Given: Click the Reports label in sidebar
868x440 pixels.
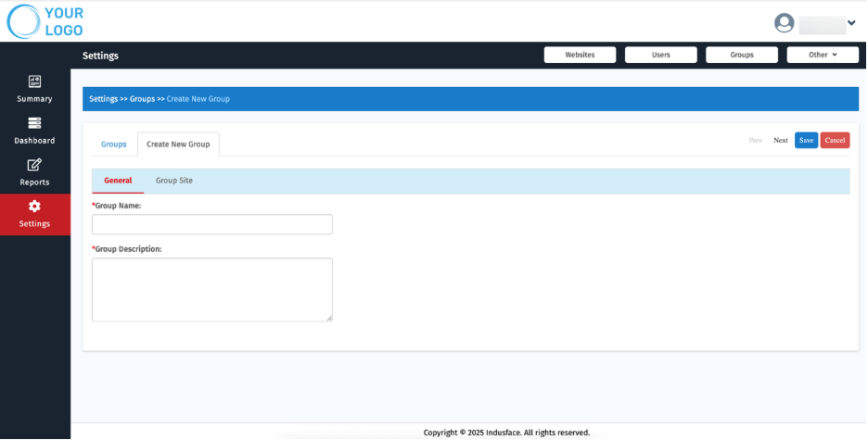Looking at the screenshot, I should [x=34, y=182].
